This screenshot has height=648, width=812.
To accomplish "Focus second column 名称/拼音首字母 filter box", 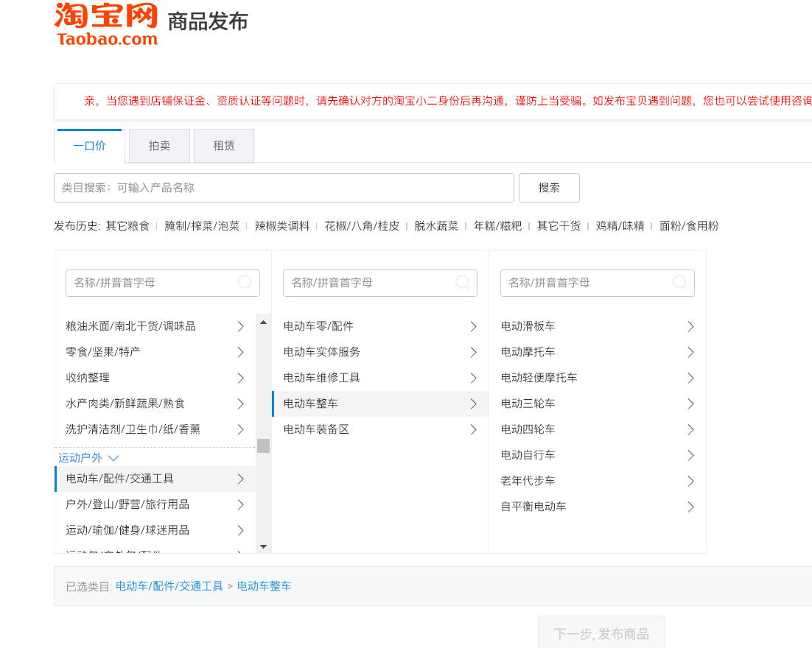I will [x=380, y=283].
